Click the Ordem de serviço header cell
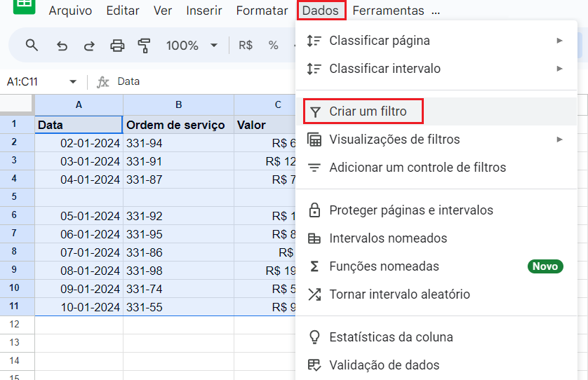 [178, 124]
